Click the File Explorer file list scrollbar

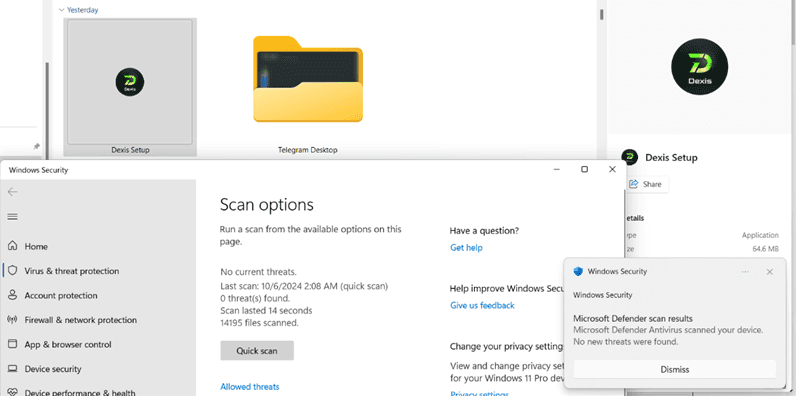click(x=602, y=14)
